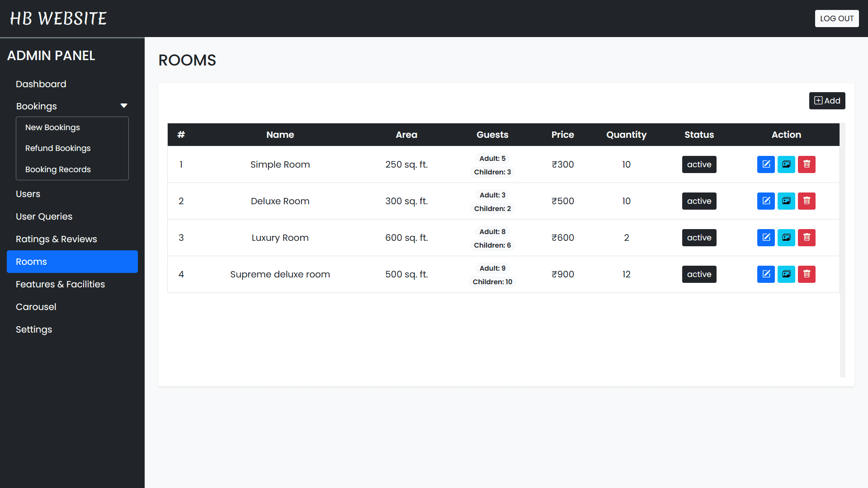
Task: Open Refund Bookings submenu item
Action: 58,148
